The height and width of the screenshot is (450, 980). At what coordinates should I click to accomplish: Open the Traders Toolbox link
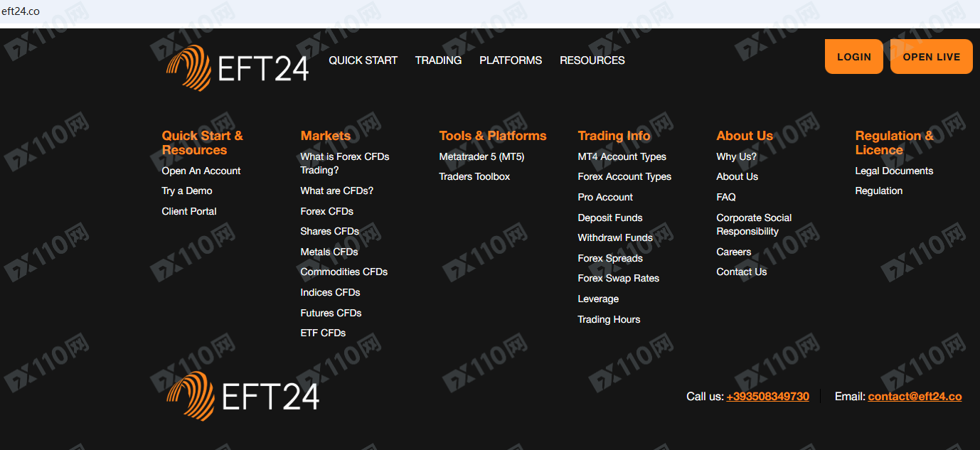click(474, 176)
